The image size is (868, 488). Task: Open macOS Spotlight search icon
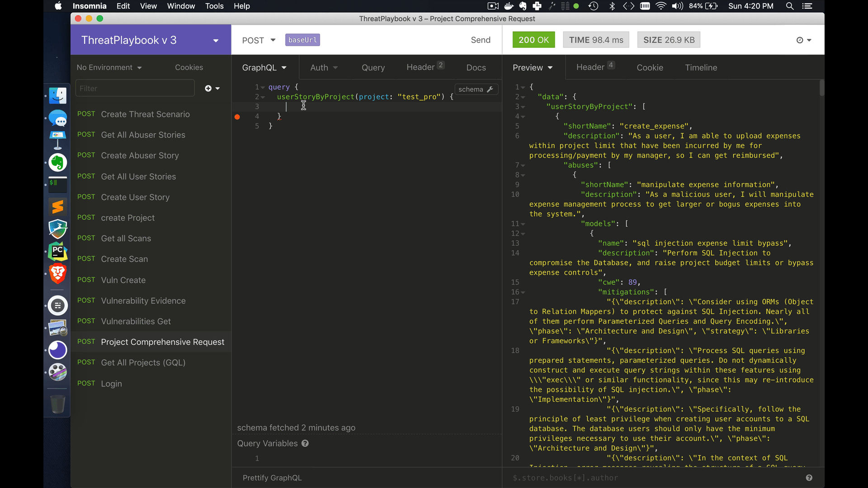[790, 6]
